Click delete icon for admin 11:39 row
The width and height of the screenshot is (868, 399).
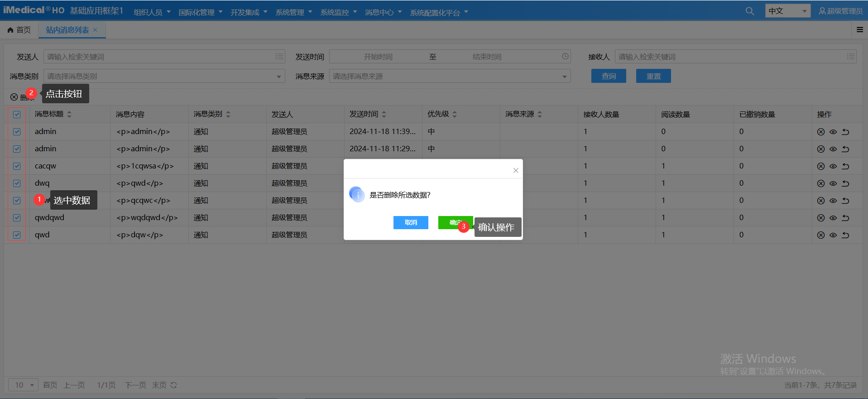click(x=821, y=132)
